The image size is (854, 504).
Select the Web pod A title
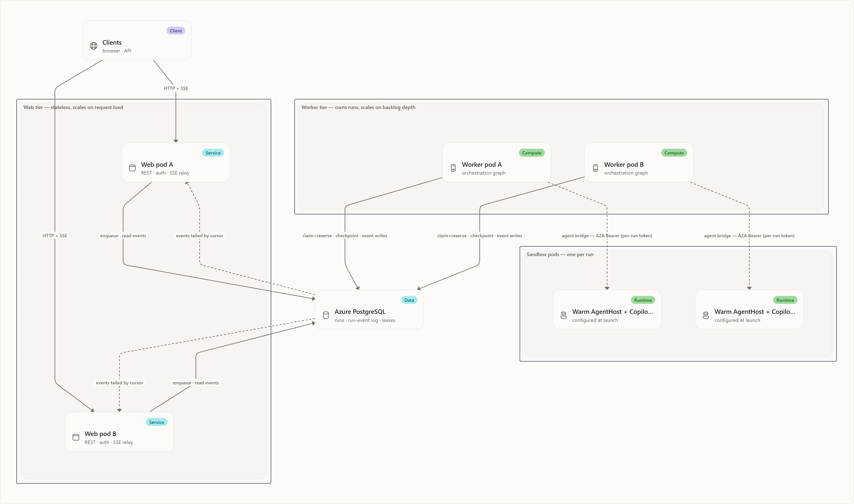coord(157,164)
